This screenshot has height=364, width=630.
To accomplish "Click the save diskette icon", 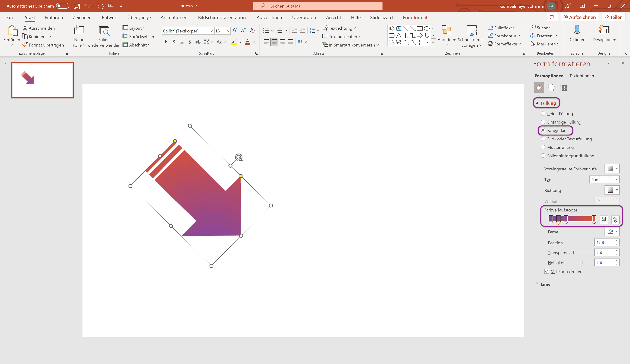I will pyautogui.click(x=76, y=6).
